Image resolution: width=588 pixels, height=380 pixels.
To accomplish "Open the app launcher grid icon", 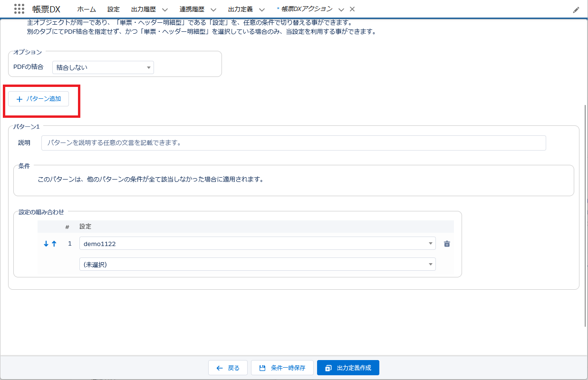I will point(18,9).
